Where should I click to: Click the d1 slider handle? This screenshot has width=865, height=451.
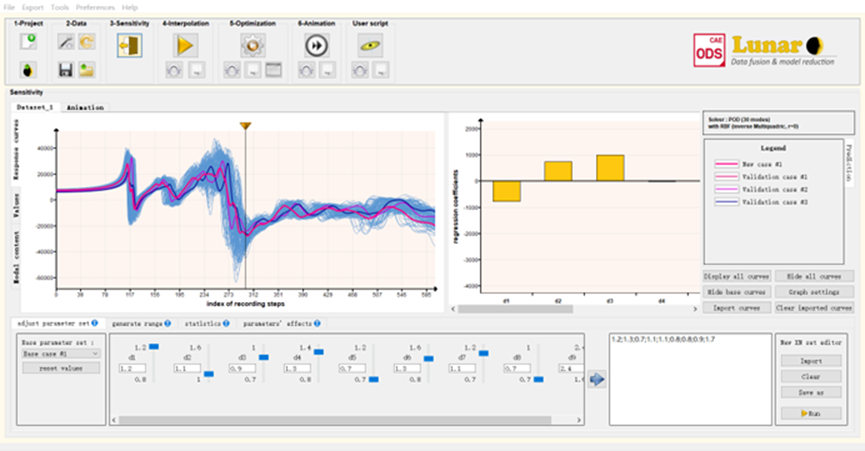click(x=154, y=347)
